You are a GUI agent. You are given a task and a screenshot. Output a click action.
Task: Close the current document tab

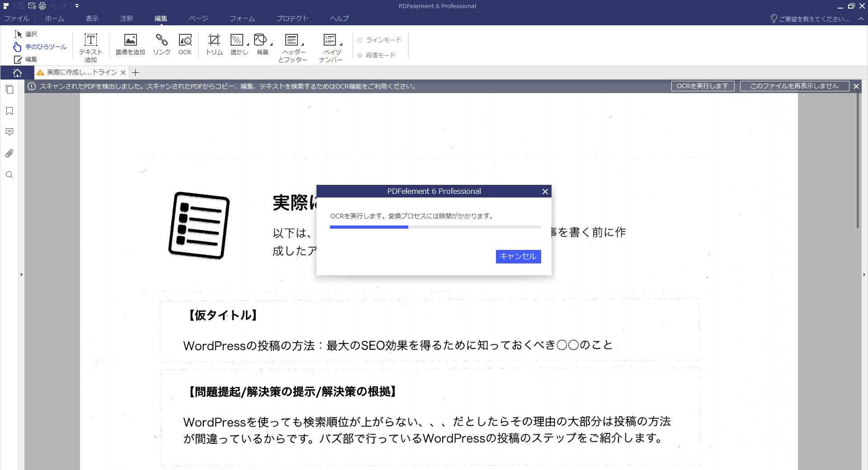[x=123, y=72]
